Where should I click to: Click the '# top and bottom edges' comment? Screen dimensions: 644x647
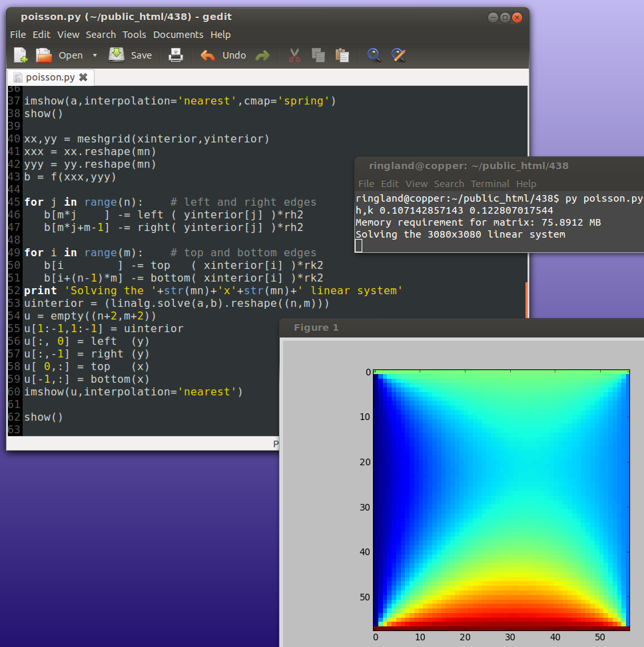pos(243,253)
